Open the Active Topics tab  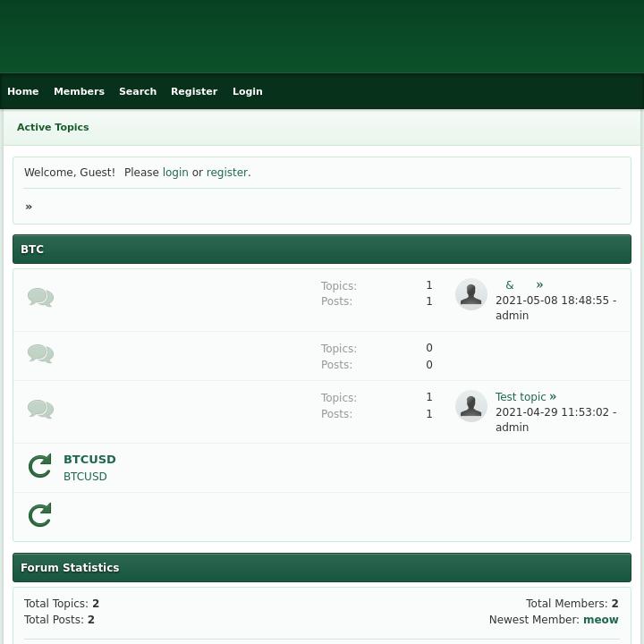pos(53,127)
